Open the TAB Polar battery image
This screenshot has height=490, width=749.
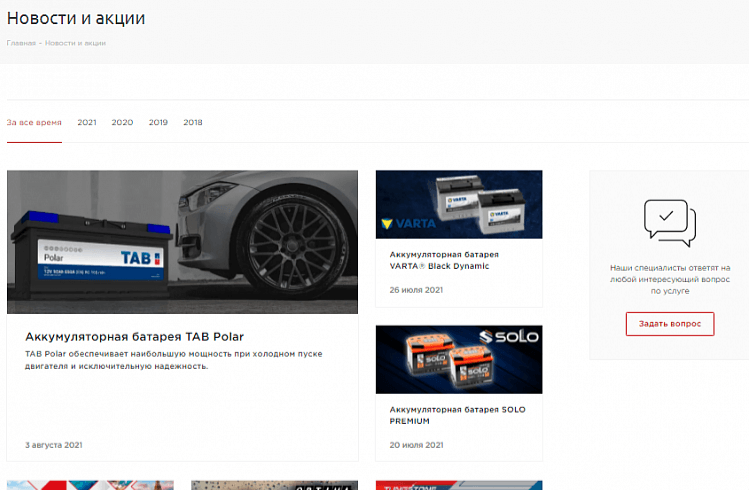(182, 242)
